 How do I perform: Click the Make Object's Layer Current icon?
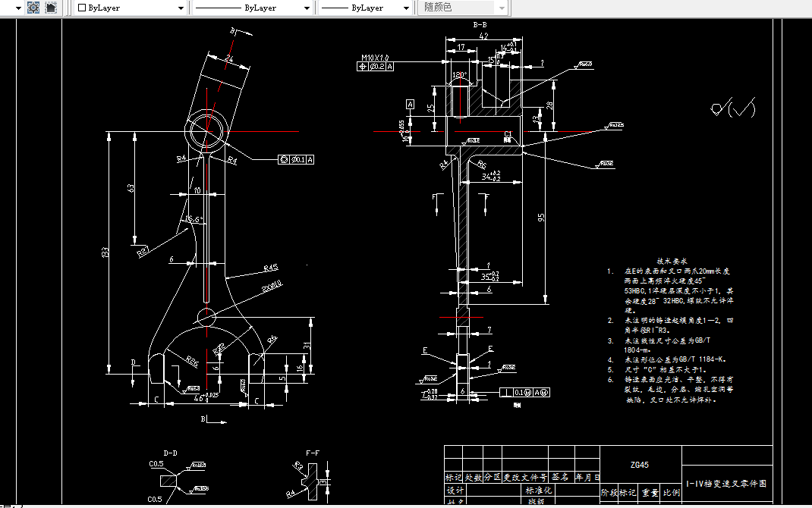tap(51, 8)
